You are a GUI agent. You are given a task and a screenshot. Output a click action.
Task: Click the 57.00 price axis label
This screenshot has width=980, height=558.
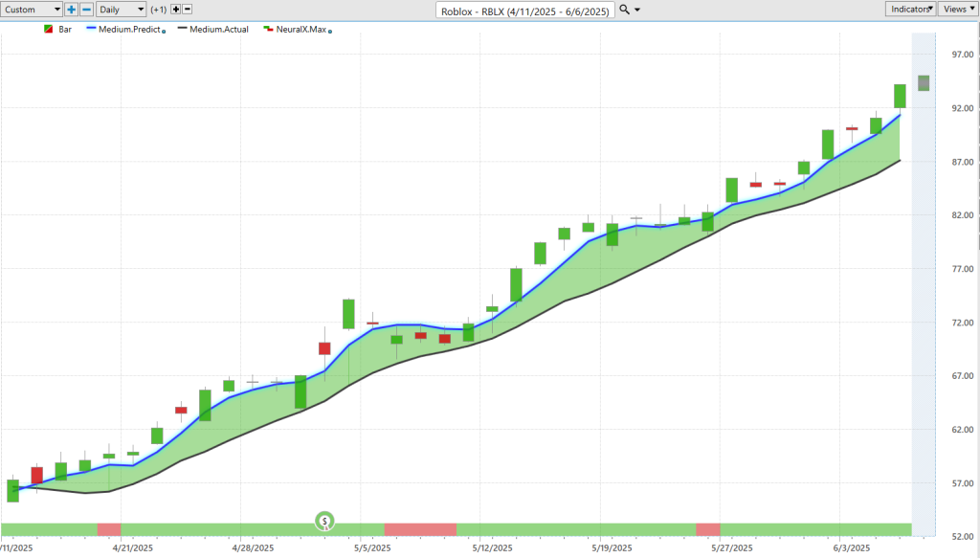click(x=963, y=483)
